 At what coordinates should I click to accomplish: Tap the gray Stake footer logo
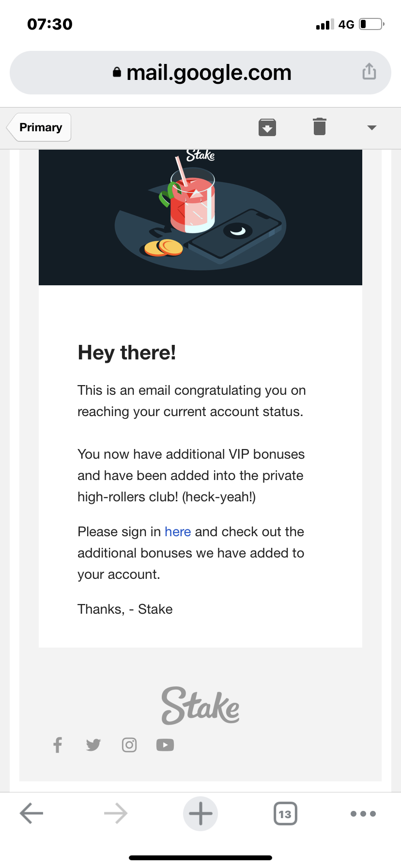click(200, 706)
